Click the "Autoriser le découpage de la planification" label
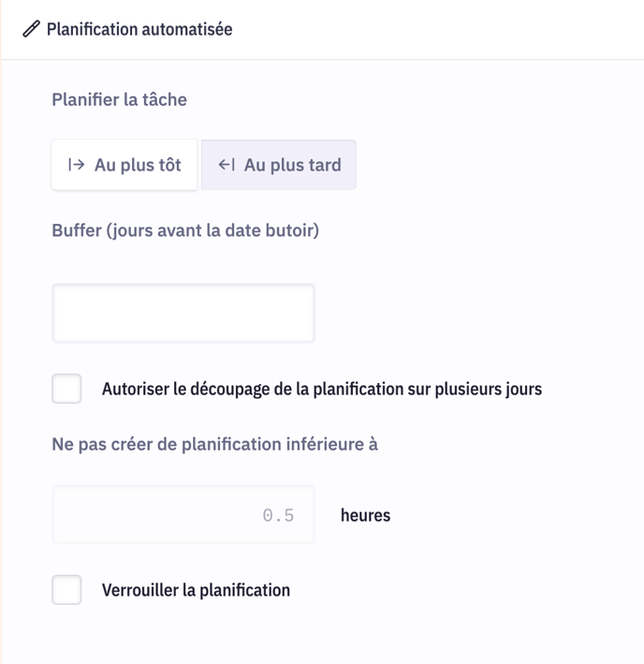The height and width of the screenshot is (664, 644). (321, 389)
